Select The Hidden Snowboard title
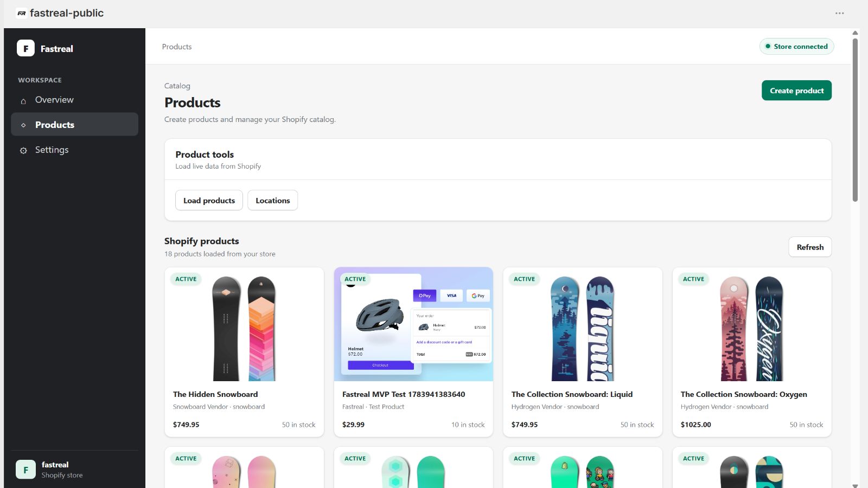The width and height of the screenshot is (868, 488). click(215, 394)
